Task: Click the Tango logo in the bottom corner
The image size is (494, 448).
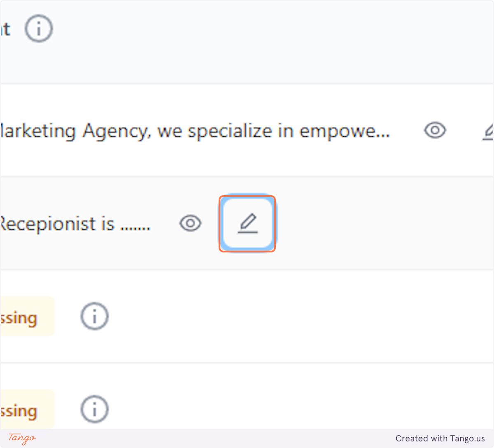Action: [x=21, y=439]
